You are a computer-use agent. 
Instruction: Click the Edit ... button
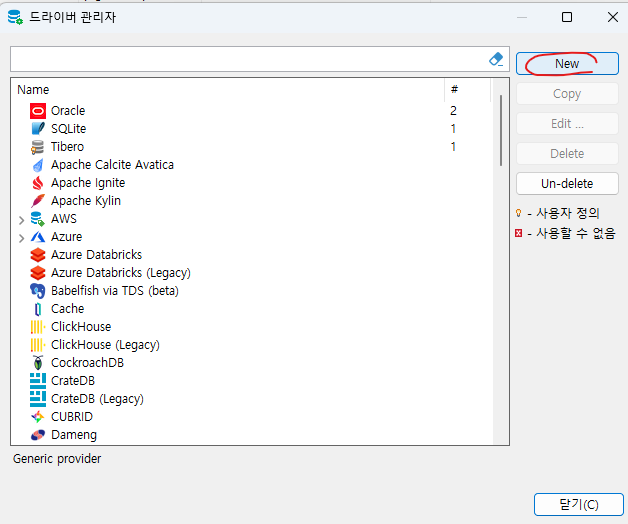pos(567,124)
